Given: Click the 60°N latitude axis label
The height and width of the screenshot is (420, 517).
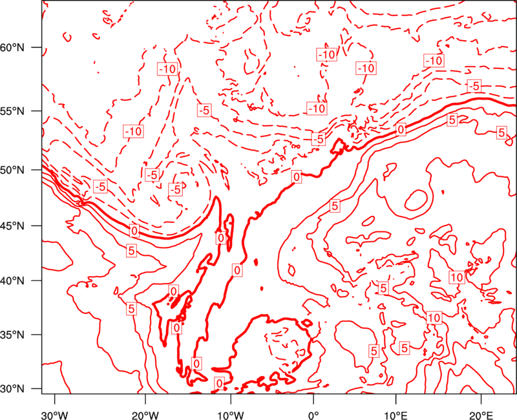Looking at the screenshot, I should (12, 47).
